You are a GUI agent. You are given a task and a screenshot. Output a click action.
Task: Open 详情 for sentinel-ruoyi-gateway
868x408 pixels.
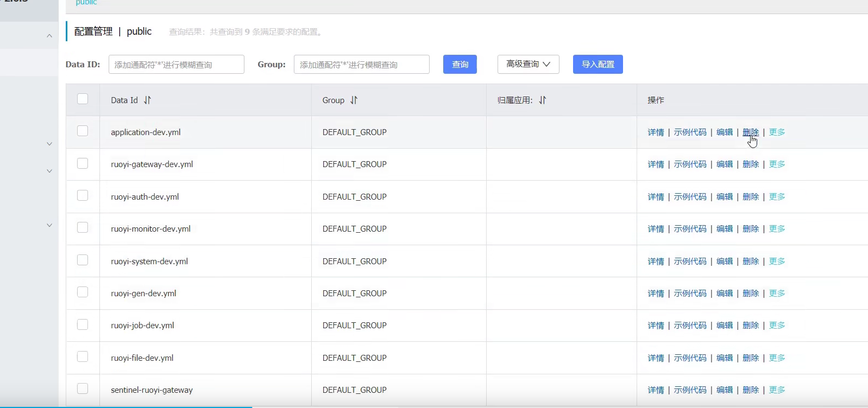pyautogui.click(x=656, y=390)
